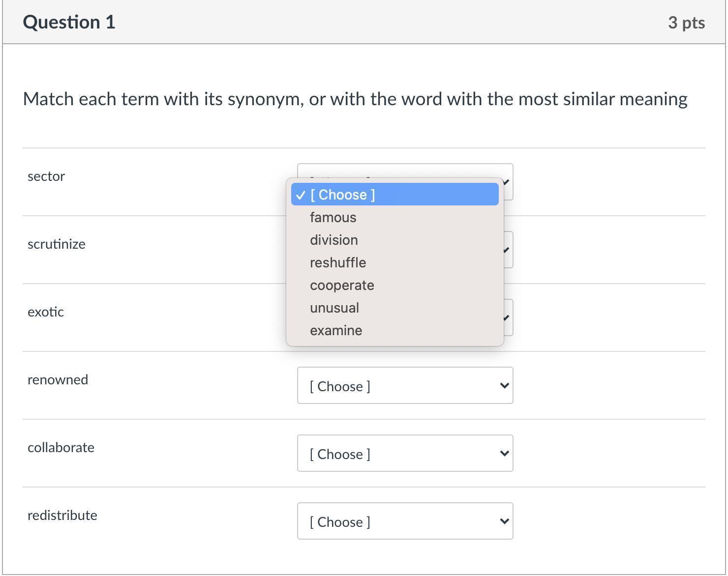
Task: Click the "Question 1" heading
Action: 69,22
